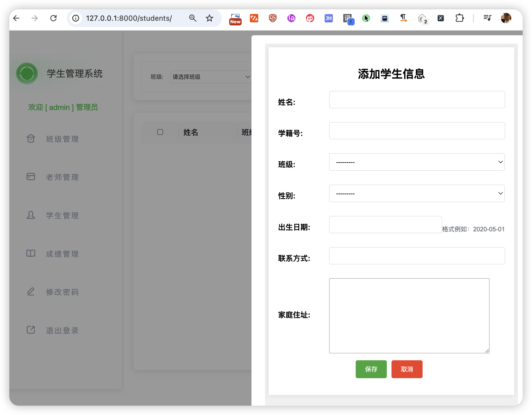532x415 pixels.
Task: Open the browser Extensions puzzle icon
Action: click(459, 18)
